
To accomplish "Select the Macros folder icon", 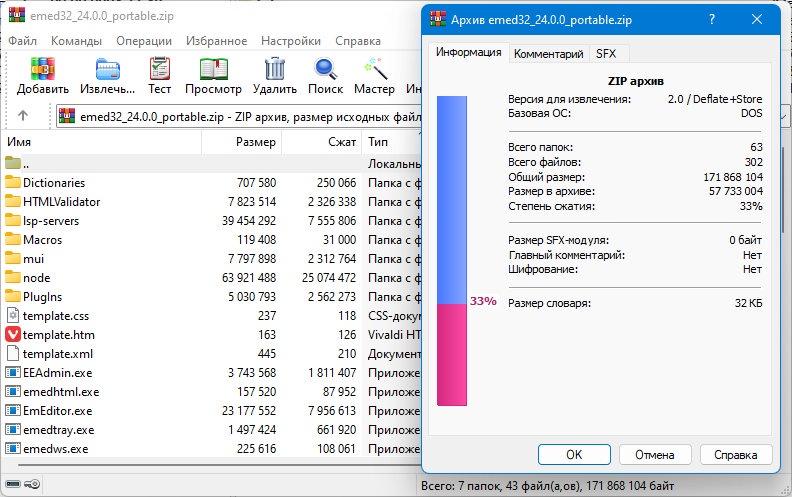I will (x=13, y=239).
